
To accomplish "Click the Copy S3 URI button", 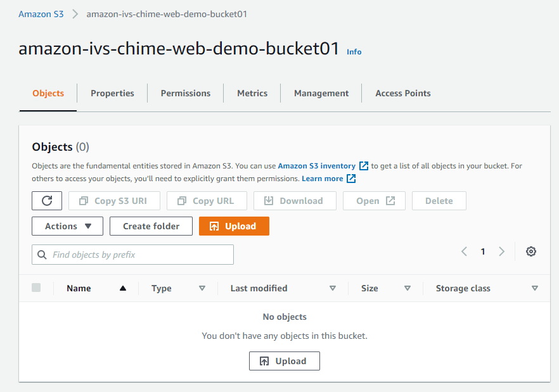I will 114,201.
